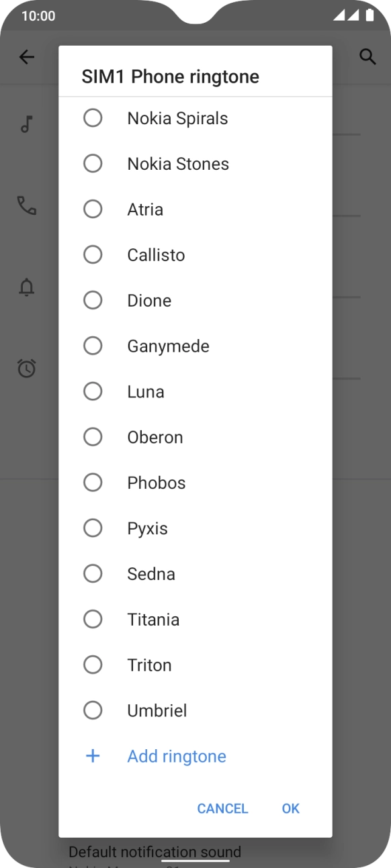The height and width of the screenshot is (868, 391).
Task: Open the search icon
Action: 368,57
